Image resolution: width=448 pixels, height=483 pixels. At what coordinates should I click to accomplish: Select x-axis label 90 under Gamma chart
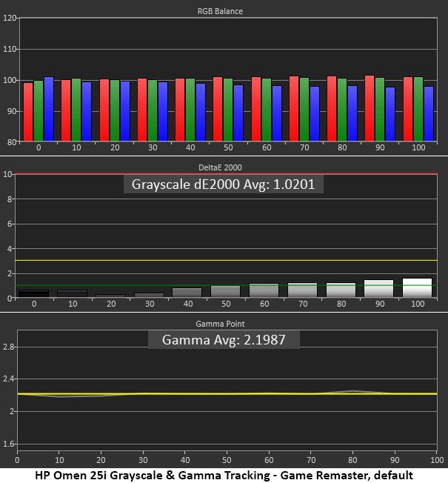(x=395, y=460)
